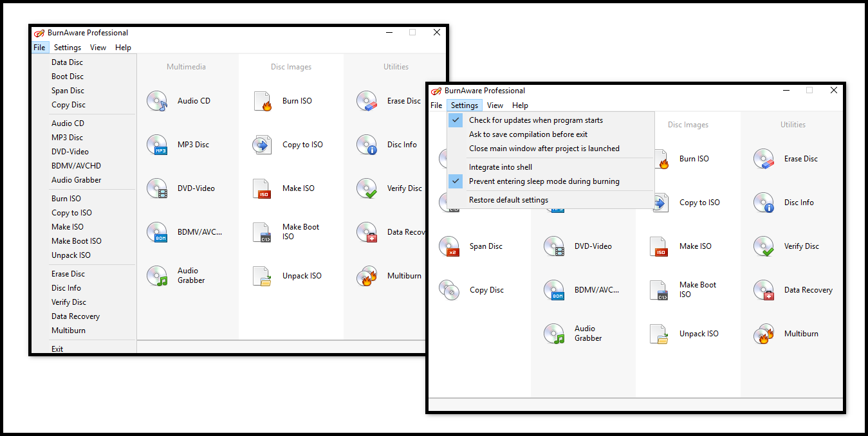Open Disc Info icon in right window
The height and width of the screenshot is (436, 868).
[764, 203]
